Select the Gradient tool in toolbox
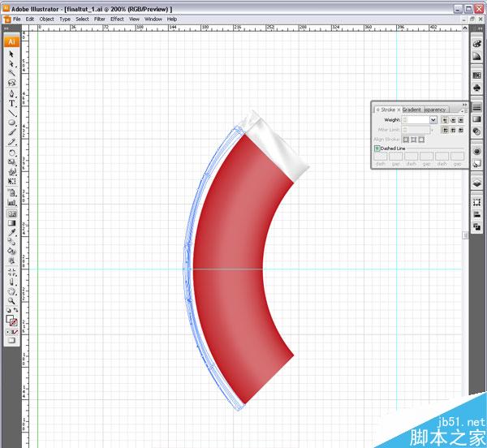The height and width of the screenshot is (448, 487). (11, 223)
